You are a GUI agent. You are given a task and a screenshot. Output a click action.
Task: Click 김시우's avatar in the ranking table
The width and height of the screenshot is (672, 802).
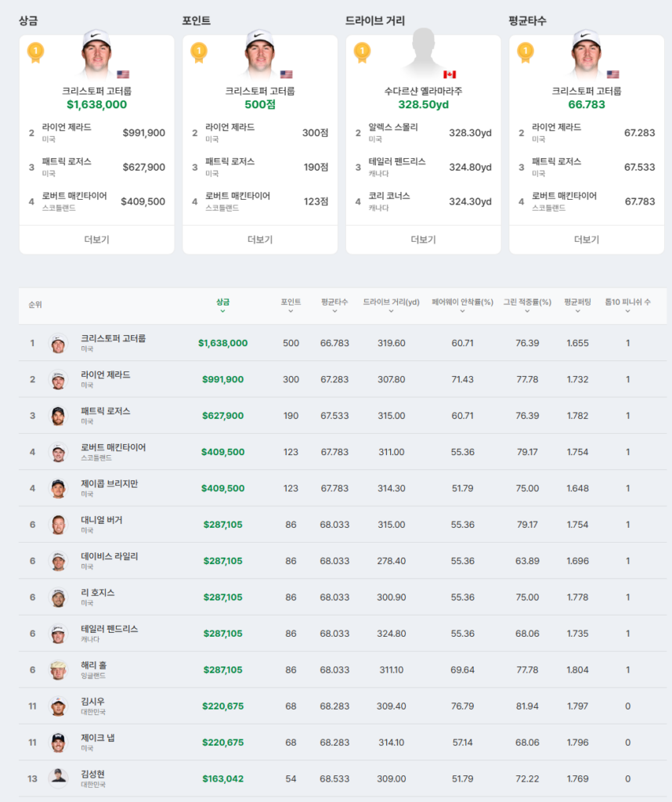59,706
